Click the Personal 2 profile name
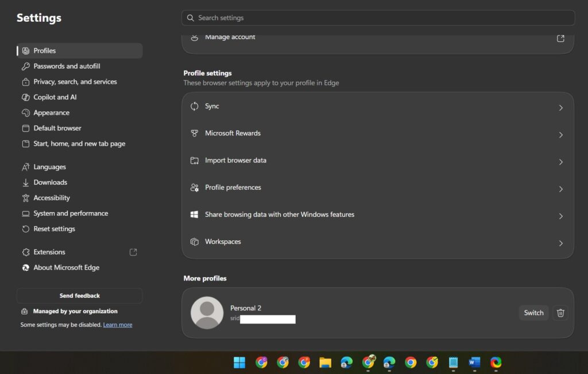The height and width of the screenshot is (374, 588). tap(246, 308)
